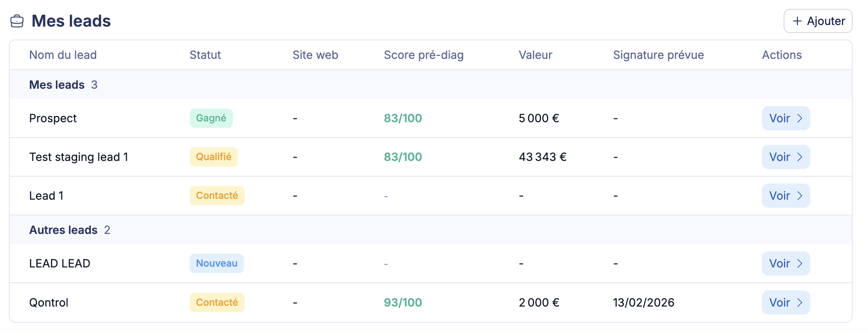Viewport: 868px width, 334px height.
Task: Click the Gagné status badge
Action: pyautogui.click(x=211, y=118)
